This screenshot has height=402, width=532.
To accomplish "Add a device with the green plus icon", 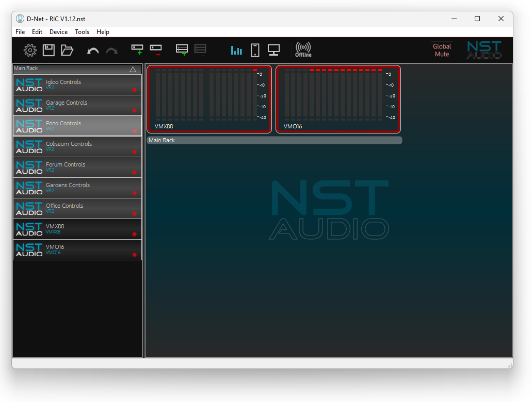I will [137, 49].
